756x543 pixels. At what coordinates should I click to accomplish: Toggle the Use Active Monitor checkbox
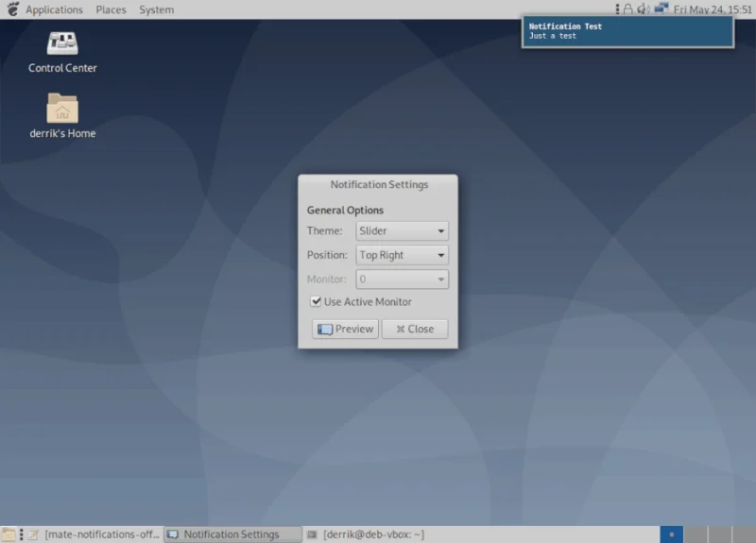[x=316, y=301]
